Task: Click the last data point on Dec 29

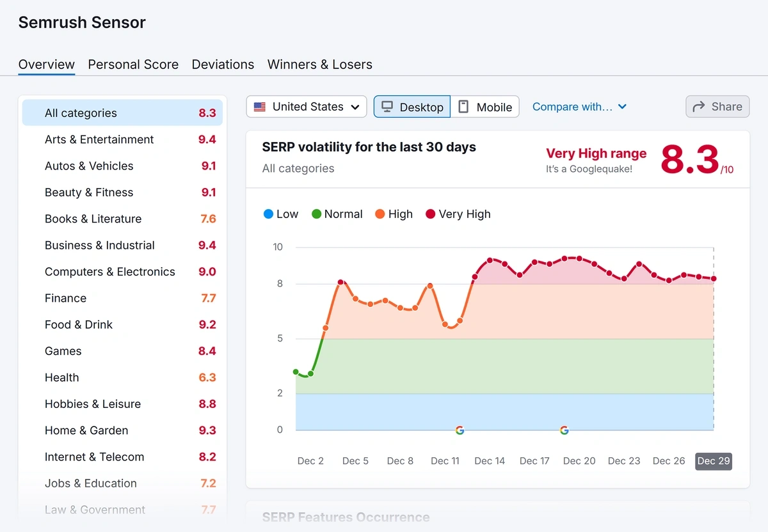Action: point(714,279)
